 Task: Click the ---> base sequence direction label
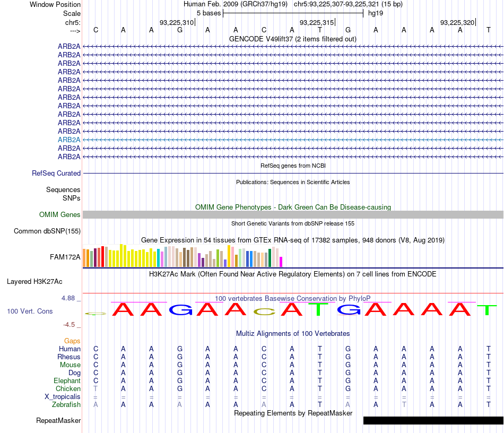[x=75, y=31]
